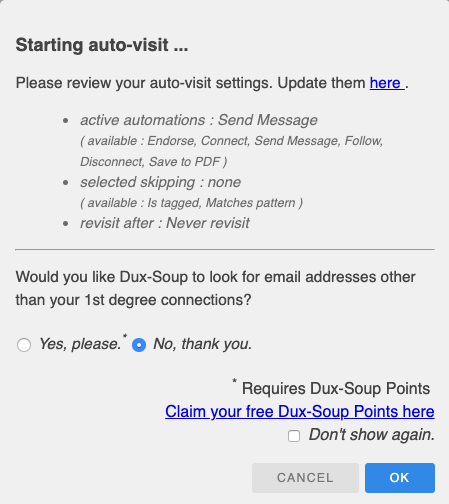
Task: Tick the "Don't show again" checkbox
Action: point(294,436)
